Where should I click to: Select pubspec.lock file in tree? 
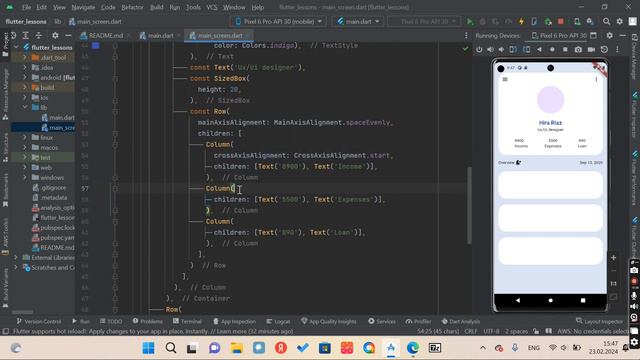[x=53, y=228]
